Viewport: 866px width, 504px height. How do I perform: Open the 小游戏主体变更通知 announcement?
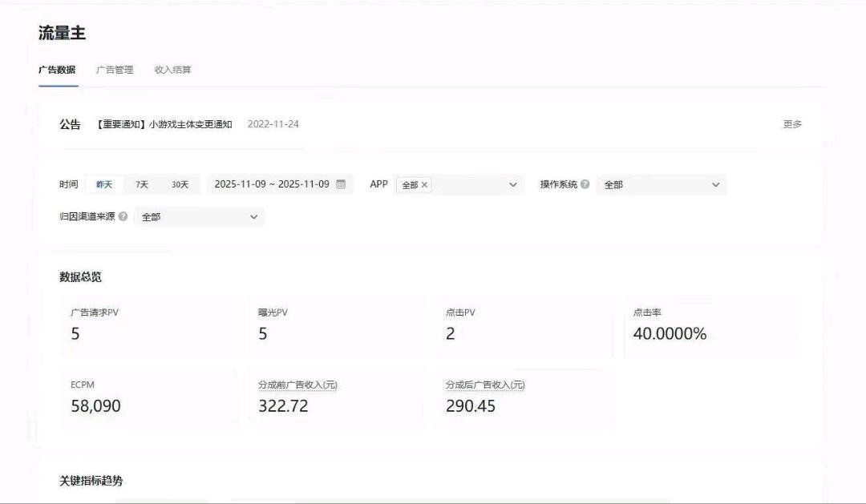[163, 124]
